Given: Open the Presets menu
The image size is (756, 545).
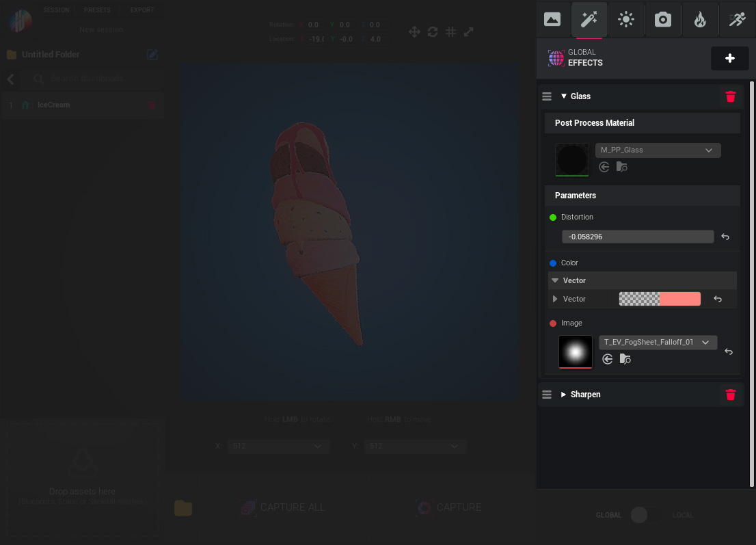Looking at the screenshot, I should pos(97,10).
